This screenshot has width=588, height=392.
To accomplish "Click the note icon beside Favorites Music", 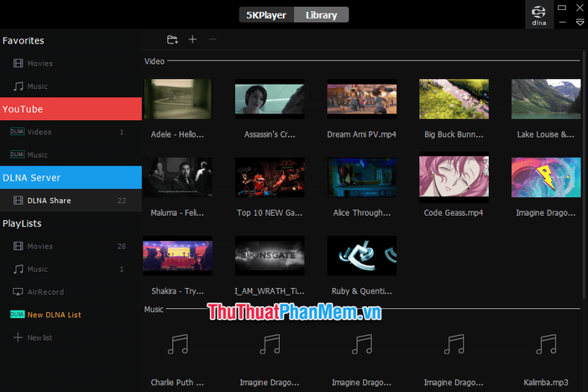I will pyautogui.click(x=18, y=86).
